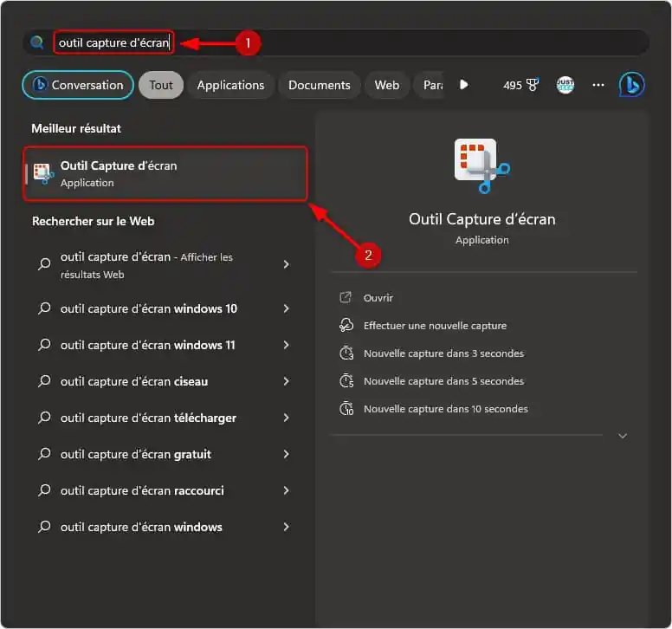Screen dimensions: 672x629
Task: Expand arrow for windows 10 suggestion
Action: [x=286, y=308]
